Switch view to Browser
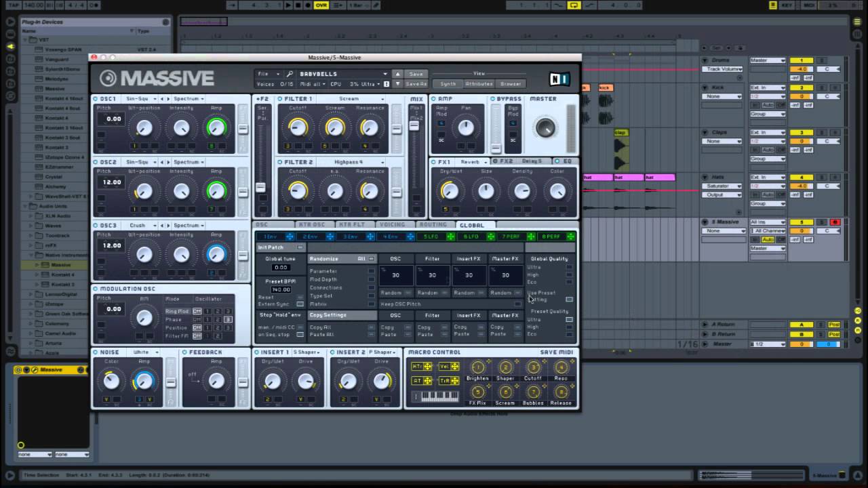The height and width of the screenshot is (488, 868). point(511,84)
